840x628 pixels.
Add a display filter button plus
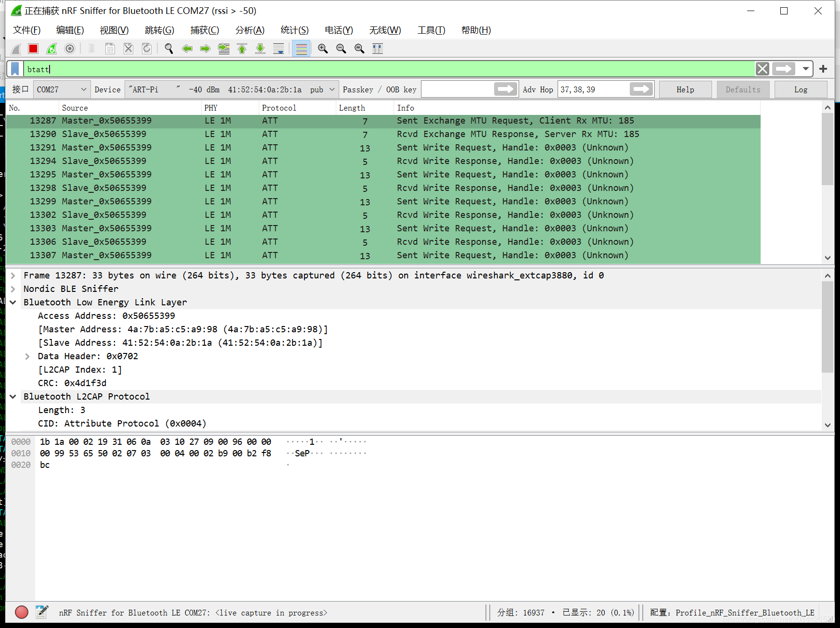coord(823,69)
